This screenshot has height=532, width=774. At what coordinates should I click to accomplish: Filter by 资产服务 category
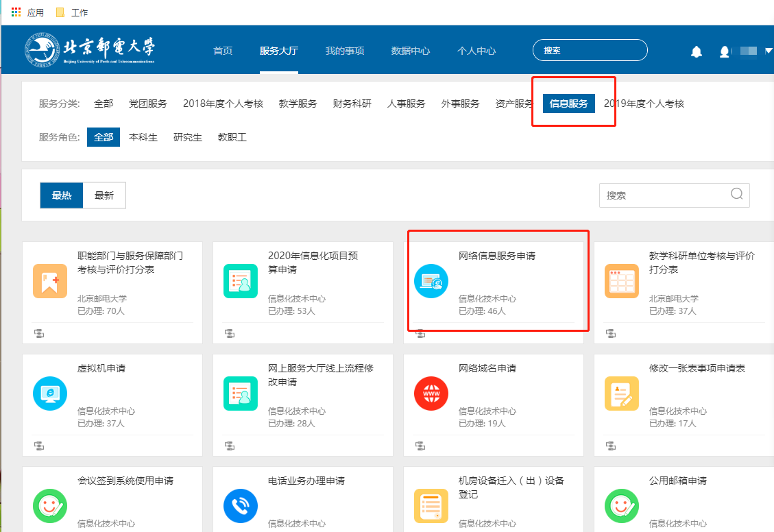[x=514, y=104]
